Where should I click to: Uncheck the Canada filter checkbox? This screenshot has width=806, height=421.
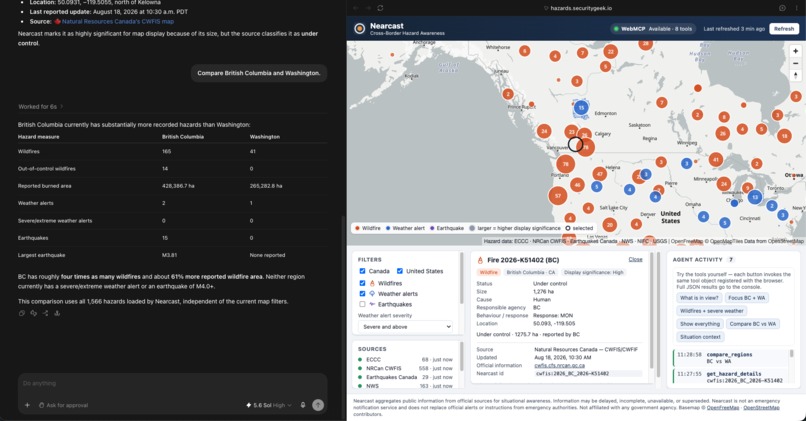(362, 271)
